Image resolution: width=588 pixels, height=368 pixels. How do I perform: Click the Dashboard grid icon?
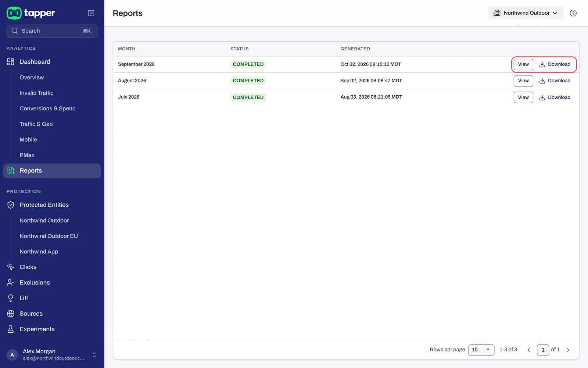[11, 62]
